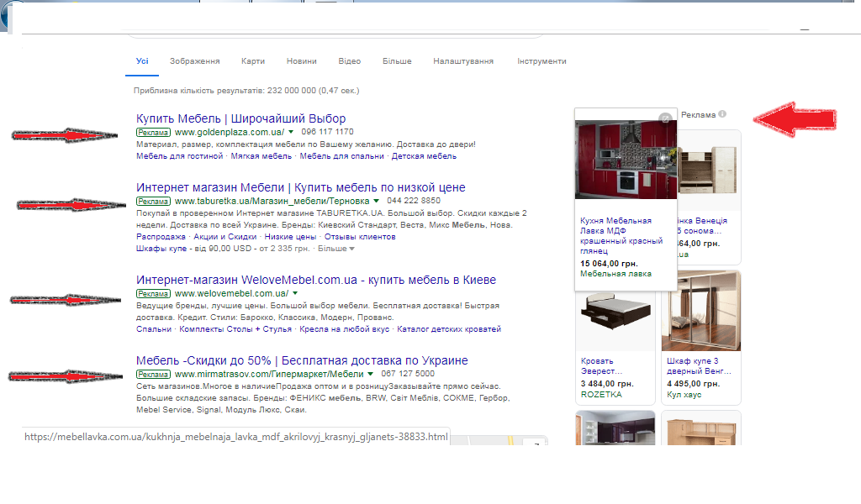
Task: Open the Спальни sitelink
Action: tap(154, 329)
